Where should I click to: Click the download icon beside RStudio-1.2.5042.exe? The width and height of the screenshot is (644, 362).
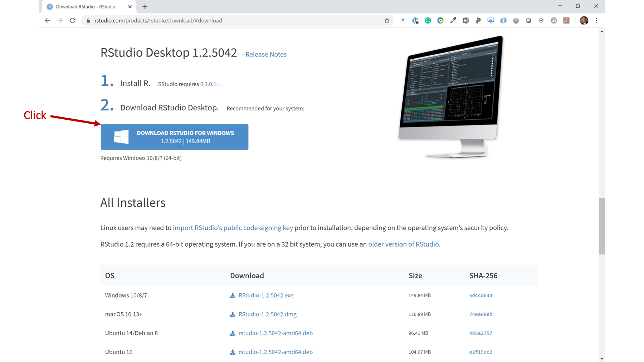pyautogui.click(x=233, y=296)
